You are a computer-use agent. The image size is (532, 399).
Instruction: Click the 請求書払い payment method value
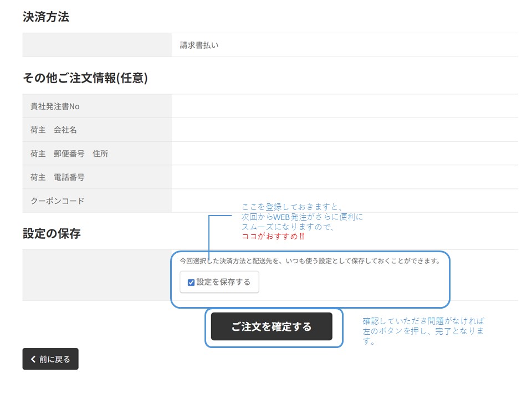point(199,45)
